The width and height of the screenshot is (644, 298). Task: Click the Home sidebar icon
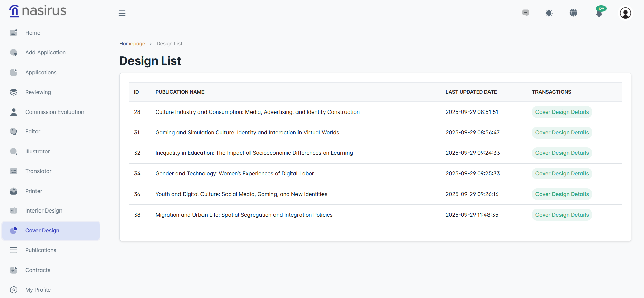(14, 33)
